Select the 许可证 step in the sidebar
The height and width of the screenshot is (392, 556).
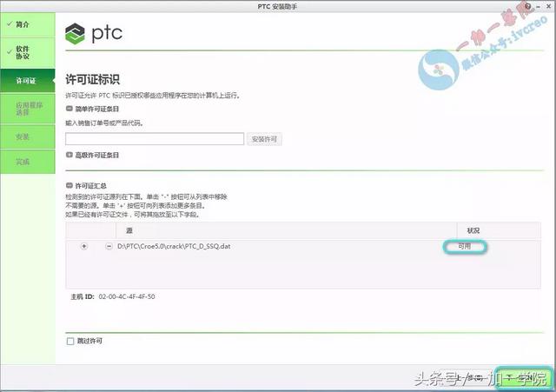tap(28, 81)
